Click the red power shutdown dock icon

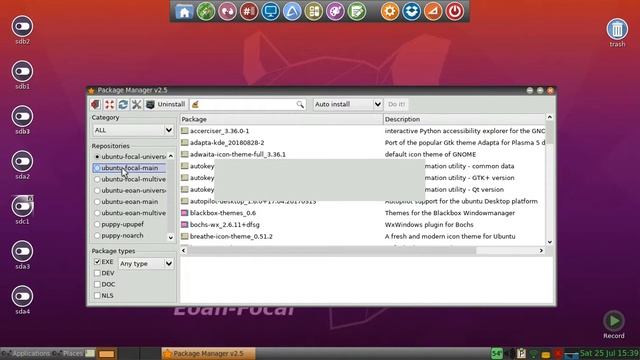[x=455, y=11]
